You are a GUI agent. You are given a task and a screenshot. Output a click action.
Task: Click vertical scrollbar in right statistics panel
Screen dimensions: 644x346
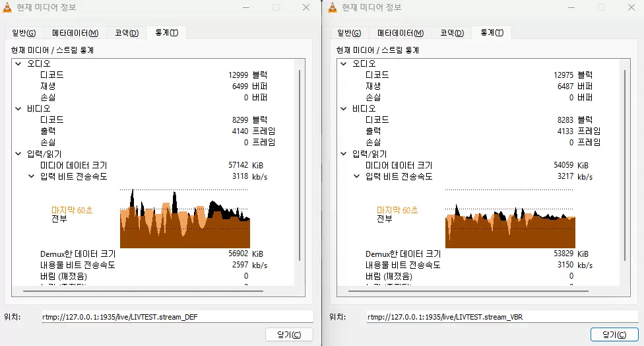click(625, 164)
